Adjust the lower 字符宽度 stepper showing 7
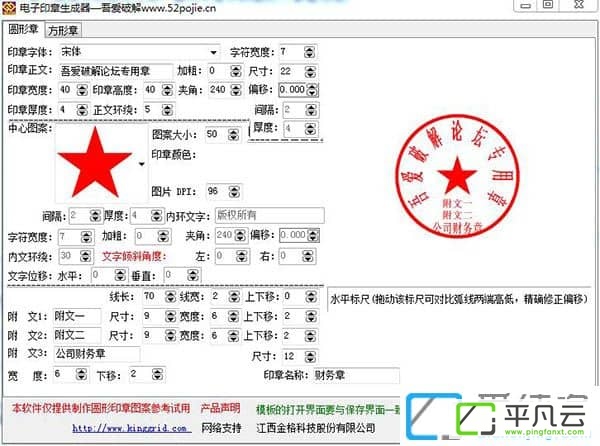 [86, 237]
